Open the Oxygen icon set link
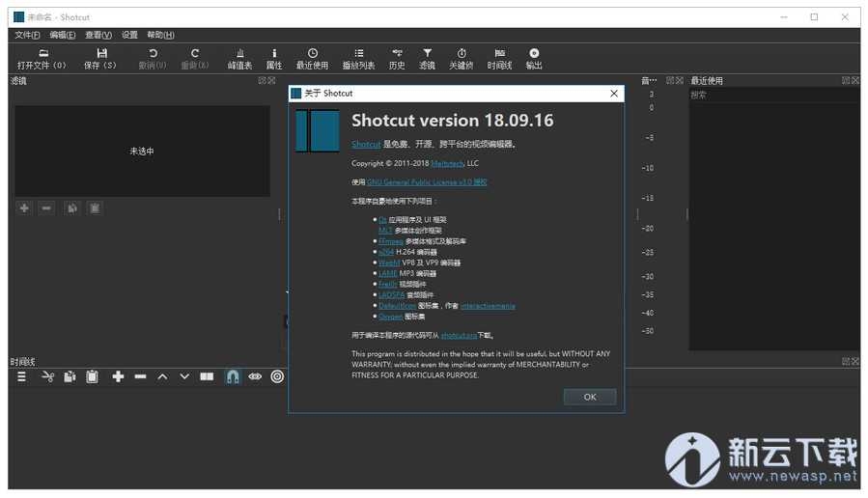 click(390, 317)
